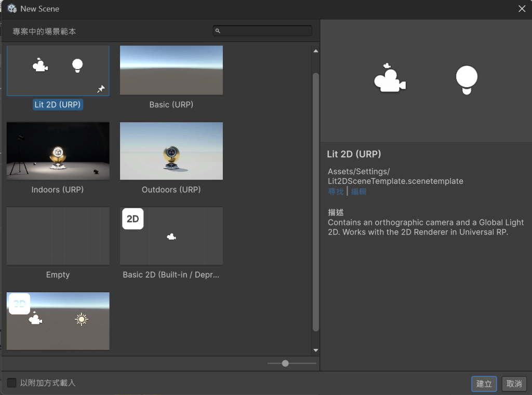Pick the Empty scene template
The image size is (532, 395).
[x=58, y=236]
